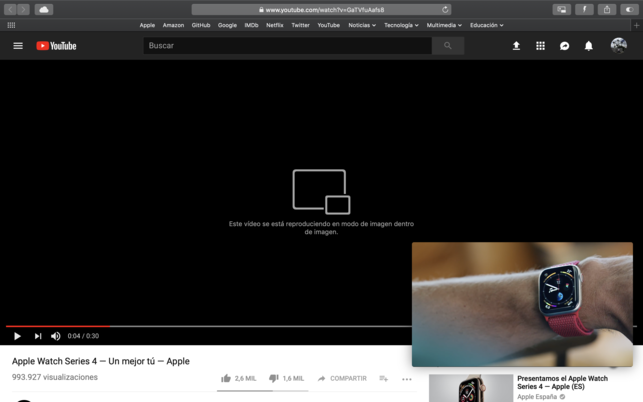Click the magnifying glass search button
The image size is (643, 402).
click(448, 46)
